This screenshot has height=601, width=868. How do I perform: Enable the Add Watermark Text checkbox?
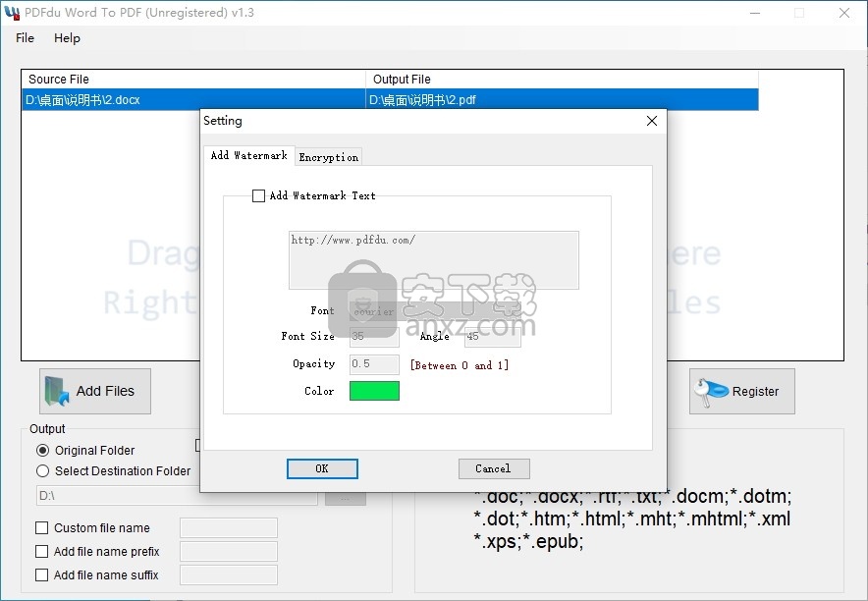[258, 195]
